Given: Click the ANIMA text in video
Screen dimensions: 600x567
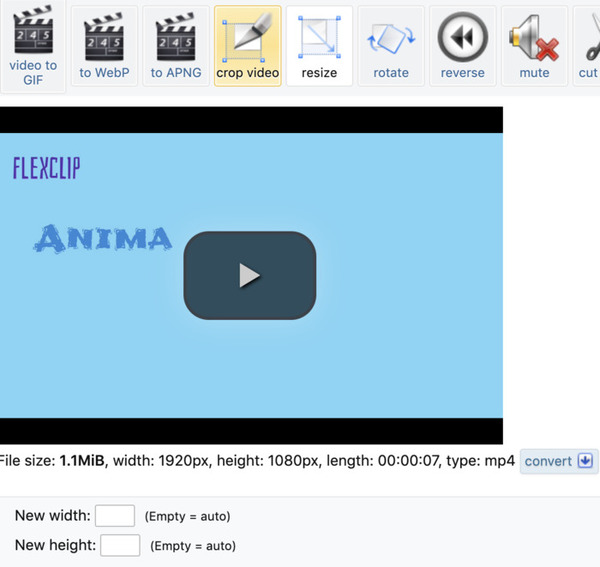Looking at the screenshot, I should tap(103, 239).
